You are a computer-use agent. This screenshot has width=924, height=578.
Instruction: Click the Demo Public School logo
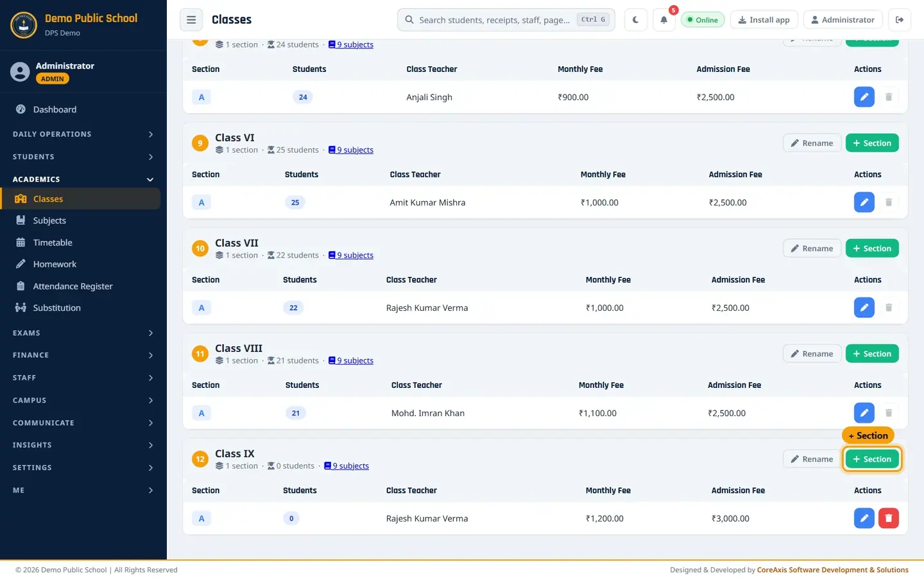tap(24, 25)
